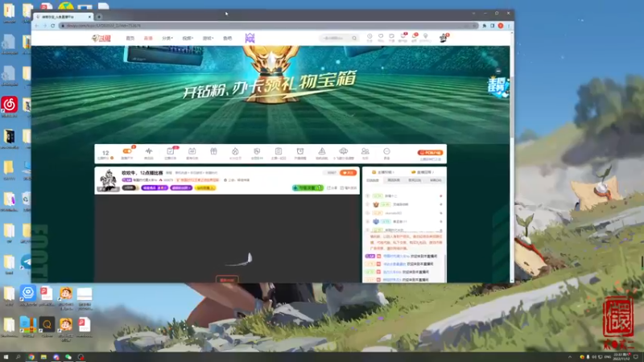644x362 pixels.
Task: Open the header monitor icon with red badge
Action: (x=403, y=37)
